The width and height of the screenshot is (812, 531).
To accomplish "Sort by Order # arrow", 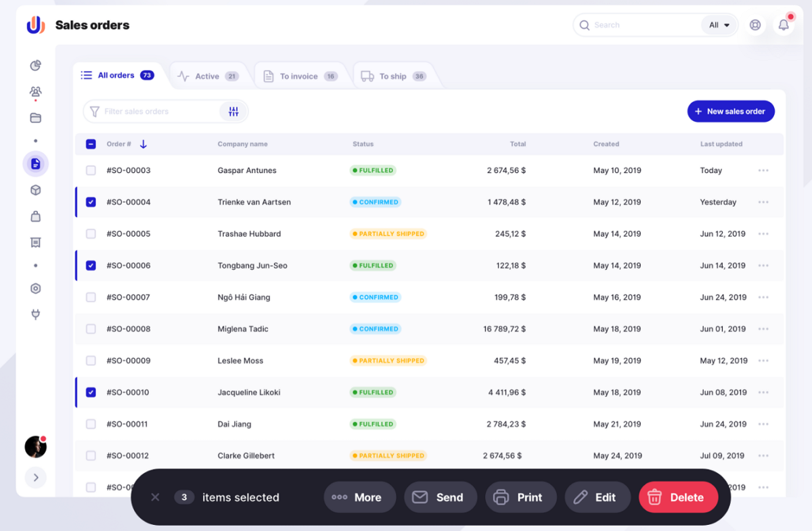I will 143,144.
